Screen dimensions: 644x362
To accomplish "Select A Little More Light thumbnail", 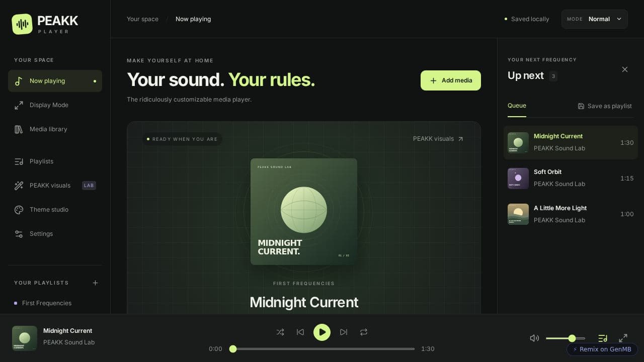I will tap(518, 214).
